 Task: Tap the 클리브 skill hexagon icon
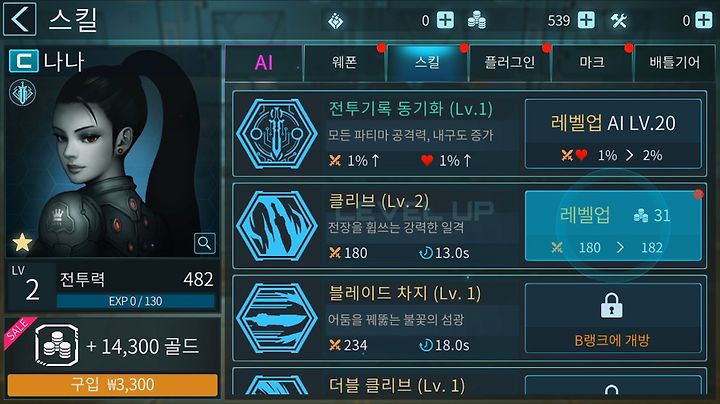point(276,226)
